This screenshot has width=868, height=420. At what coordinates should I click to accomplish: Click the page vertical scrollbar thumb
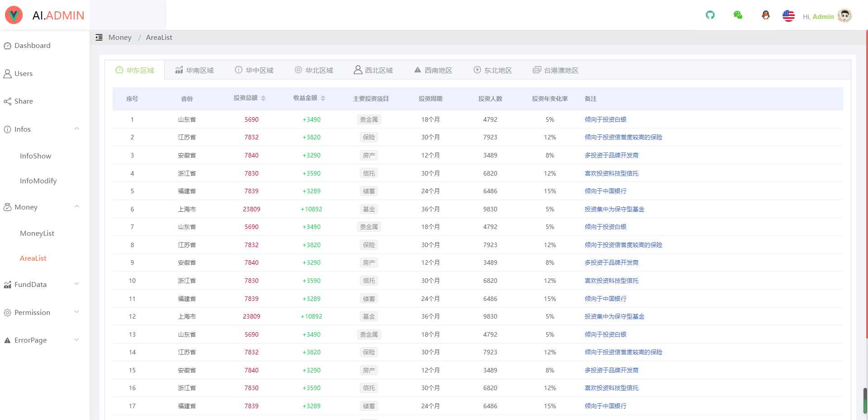pyautogui.click(x=865, y=400)
